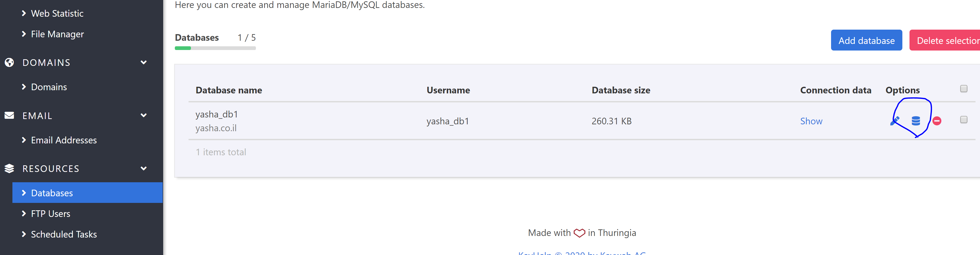
Task: Sort by the Database name column header
Action: pyautogui.click(x=229, y=90)
